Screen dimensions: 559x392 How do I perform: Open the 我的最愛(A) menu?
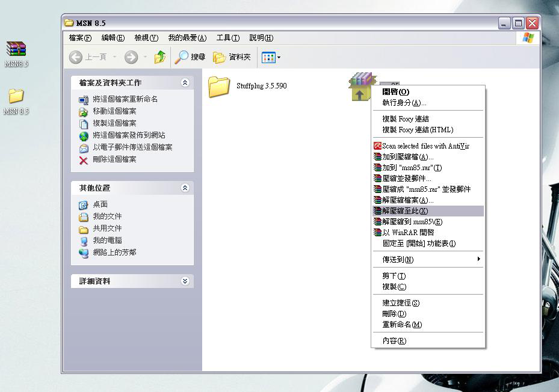[187, 38]
